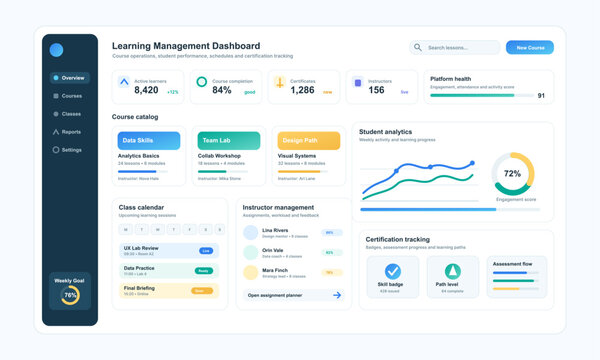This screenshot has height=360, width=600.
Task: Click the Live badge on UX Lab Review
Action: [x=206, y=251]
